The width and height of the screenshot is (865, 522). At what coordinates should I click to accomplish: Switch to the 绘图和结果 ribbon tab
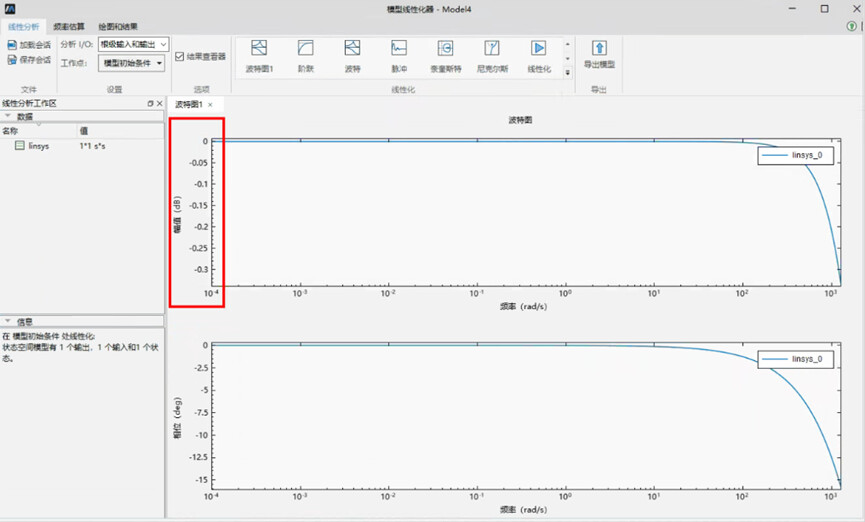point(118,26)
